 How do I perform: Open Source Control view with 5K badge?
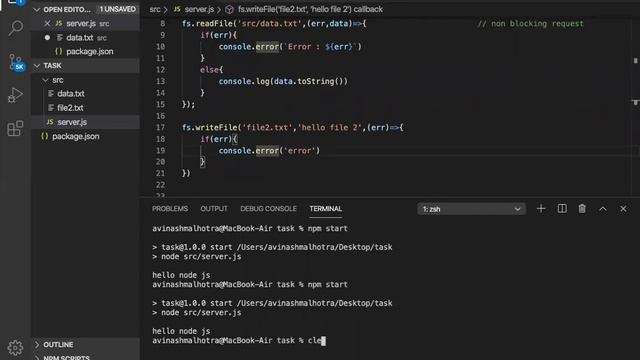[x=16, y=62]
